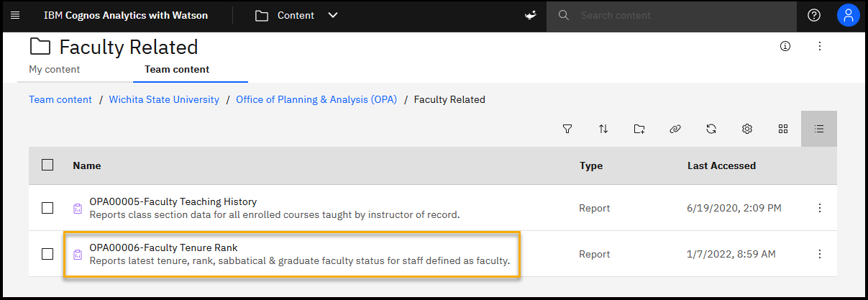Open list settings gear

pyautogui.click(x=747, y=129)
